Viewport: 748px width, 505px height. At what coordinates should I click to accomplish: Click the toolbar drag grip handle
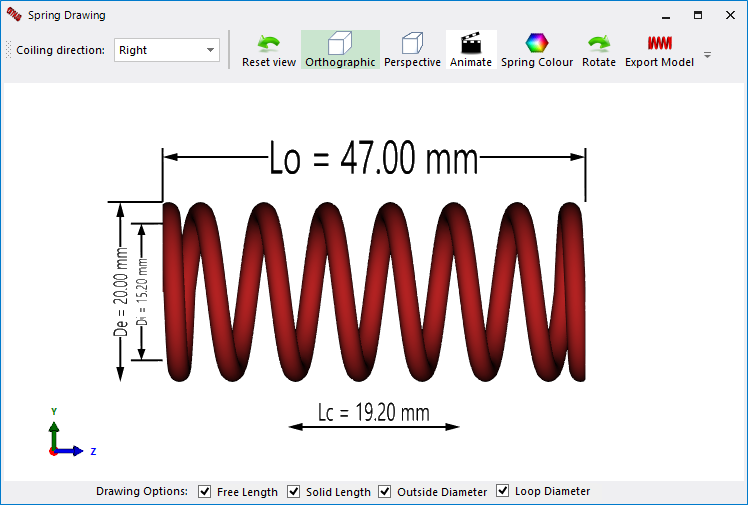pos(8,50)
